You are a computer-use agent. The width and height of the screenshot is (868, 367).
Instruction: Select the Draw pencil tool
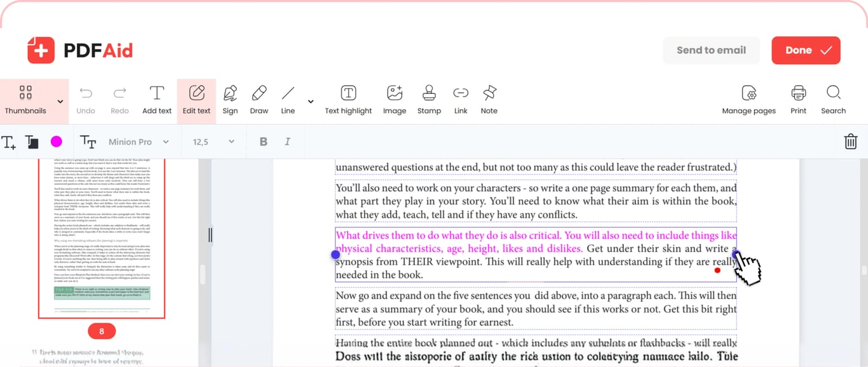click(259, 100)
